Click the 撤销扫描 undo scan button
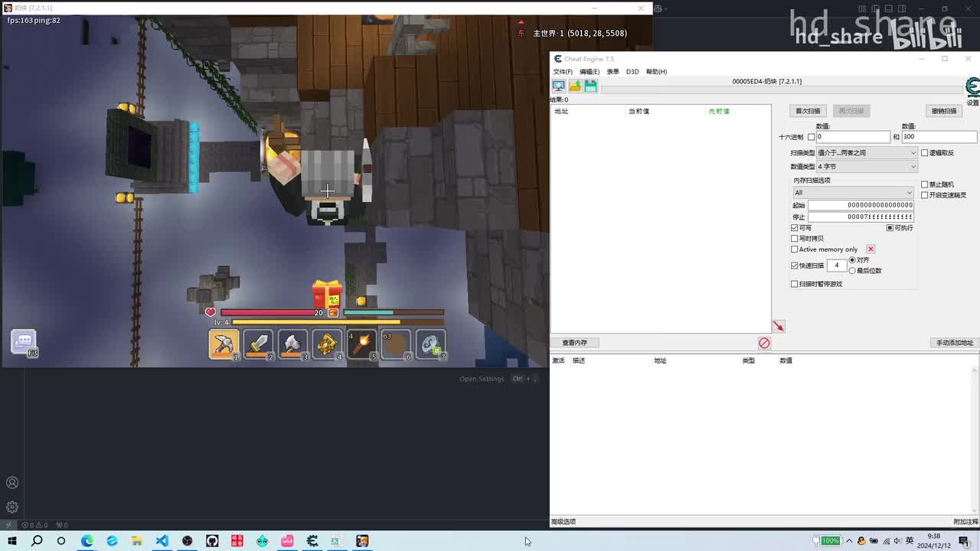980x551 pixels. [944, 111]
